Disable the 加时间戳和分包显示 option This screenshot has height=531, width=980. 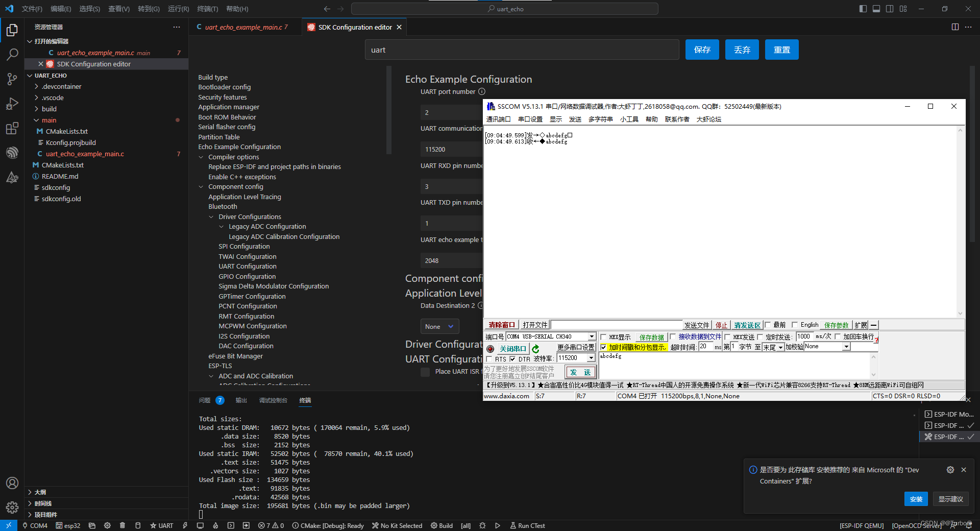(603, 348)
